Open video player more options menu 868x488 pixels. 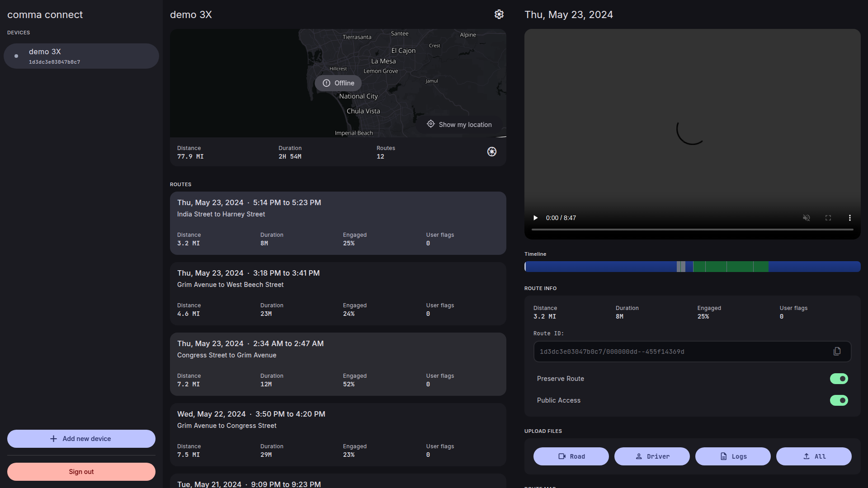click(x=849, y=218)
